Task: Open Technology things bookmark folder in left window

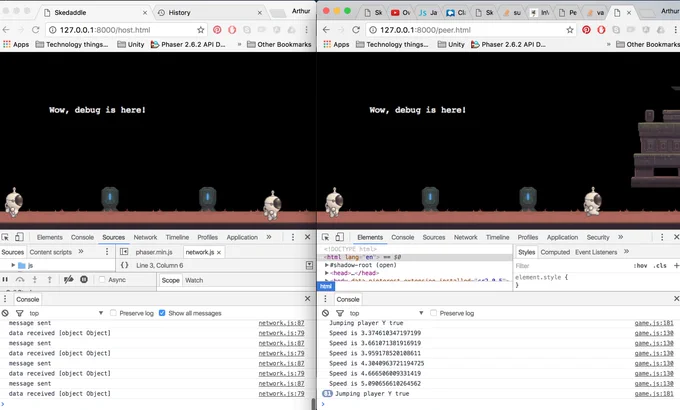Action: pyautogui.click(x=72, y=44)
